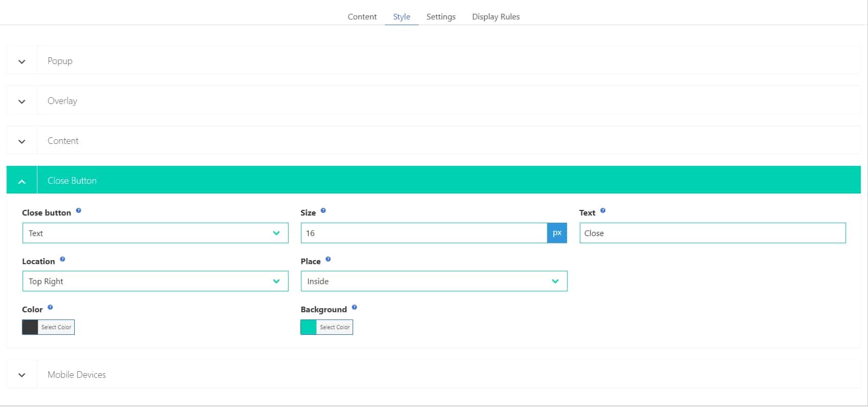Click help icon next to Close button label
Screen dimensions: 868x407
78,210
